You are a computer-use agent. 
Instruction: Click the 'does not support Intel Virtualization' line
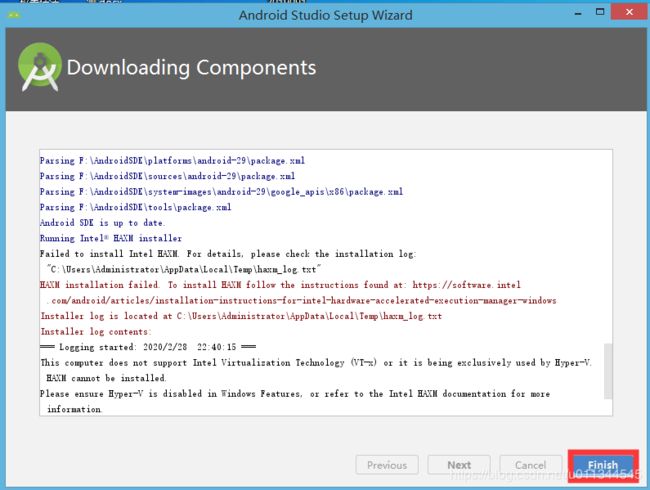click(316, 363)
